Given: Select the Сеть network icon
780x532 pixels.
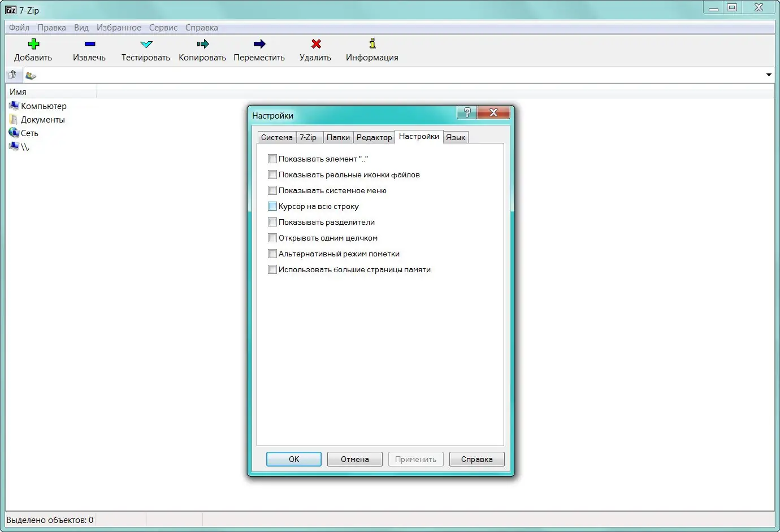Looking at the screenshot, I should 14,133.
